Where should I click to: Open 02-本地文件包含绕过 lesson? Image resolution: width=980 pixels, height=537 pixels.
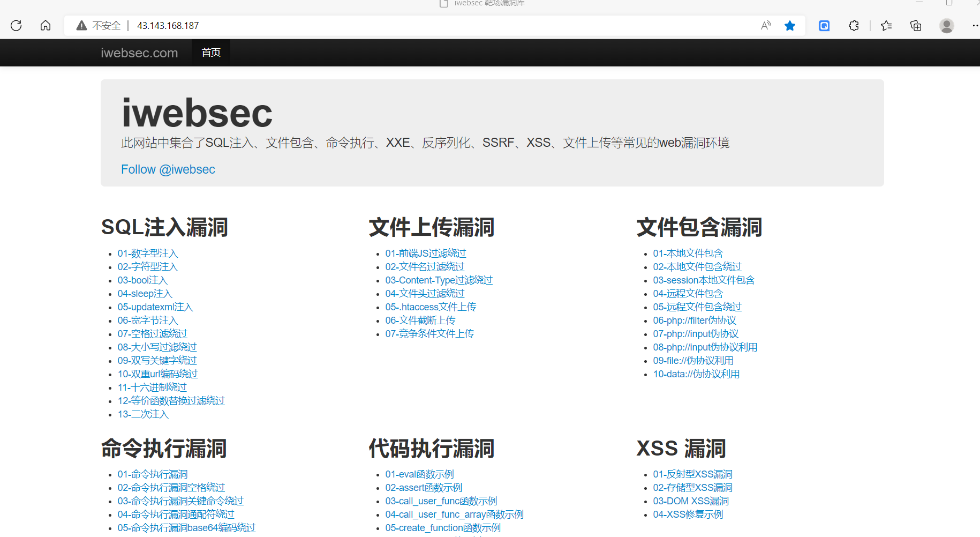[697, 267]
